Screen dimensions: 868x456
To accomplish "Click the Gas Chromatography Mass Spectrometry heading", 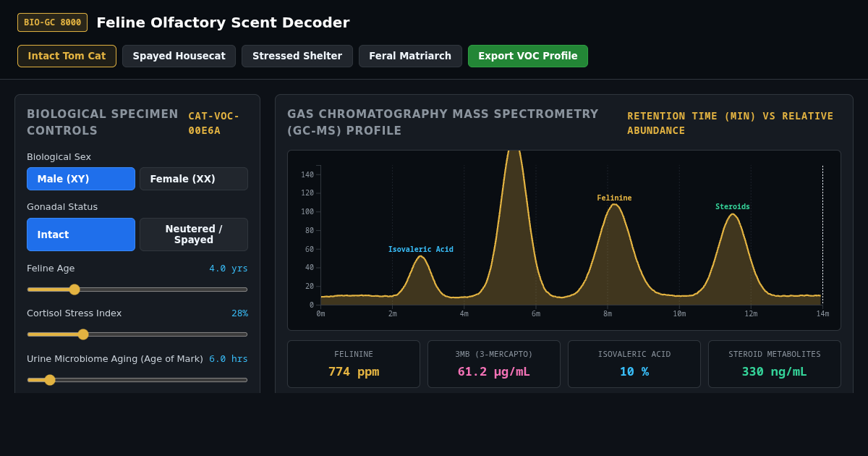I will (x=443, y=122).
